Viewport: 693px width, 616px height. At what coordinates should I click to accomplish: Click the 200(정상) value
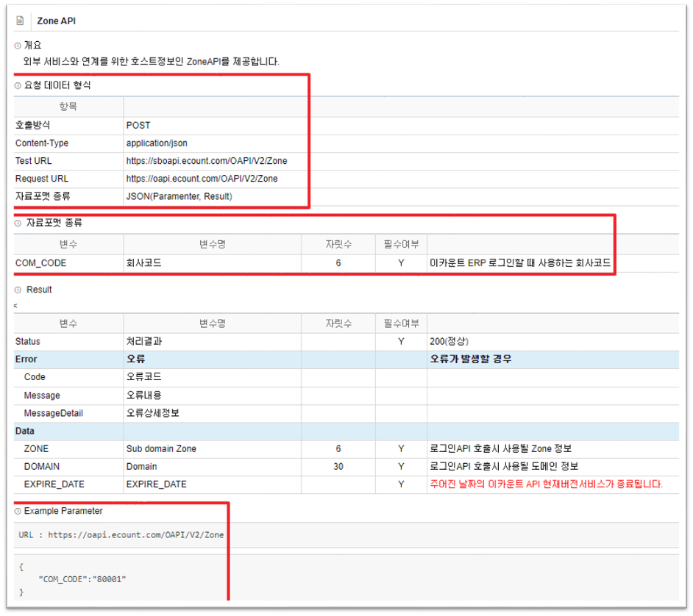click(x=449, y=342)
